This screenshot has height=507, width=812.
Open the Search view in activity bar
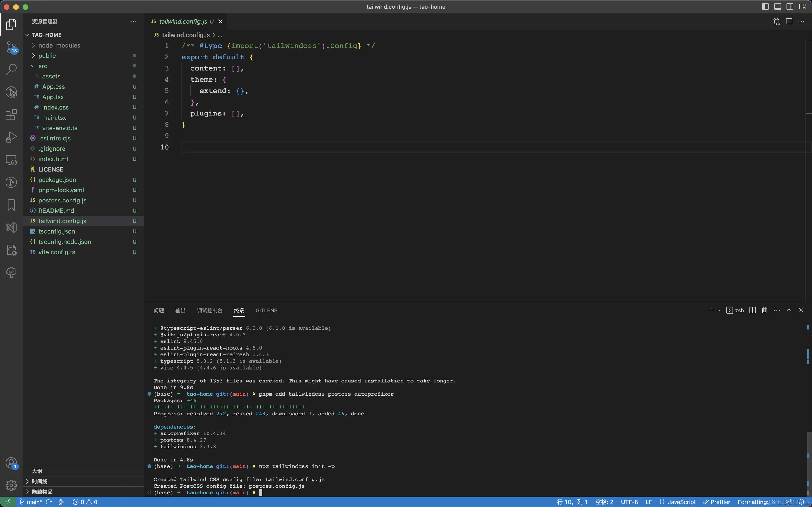click(x=11, y=69)
